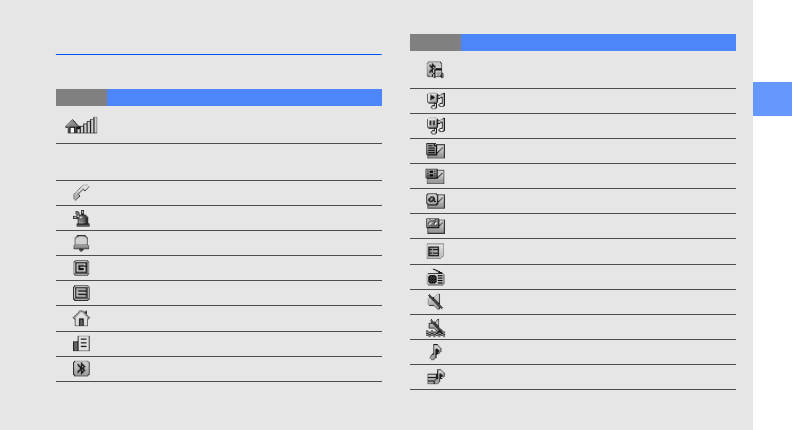
Task: Select the Bluetooth symbol icon in left table
Action: click(x=81, y=369)
